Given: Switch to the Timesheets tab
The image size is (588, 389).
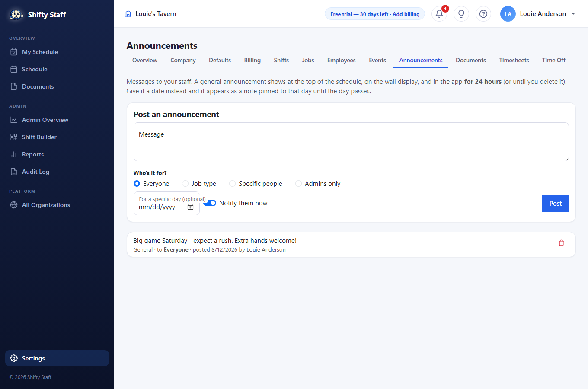Looking at the screenshot, I should pyautogui.click(x=514, y=60).
